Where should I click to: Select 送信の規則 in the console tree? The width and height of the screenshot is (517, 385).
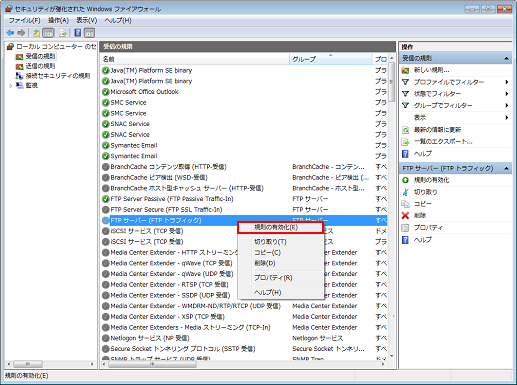(40, 66)
